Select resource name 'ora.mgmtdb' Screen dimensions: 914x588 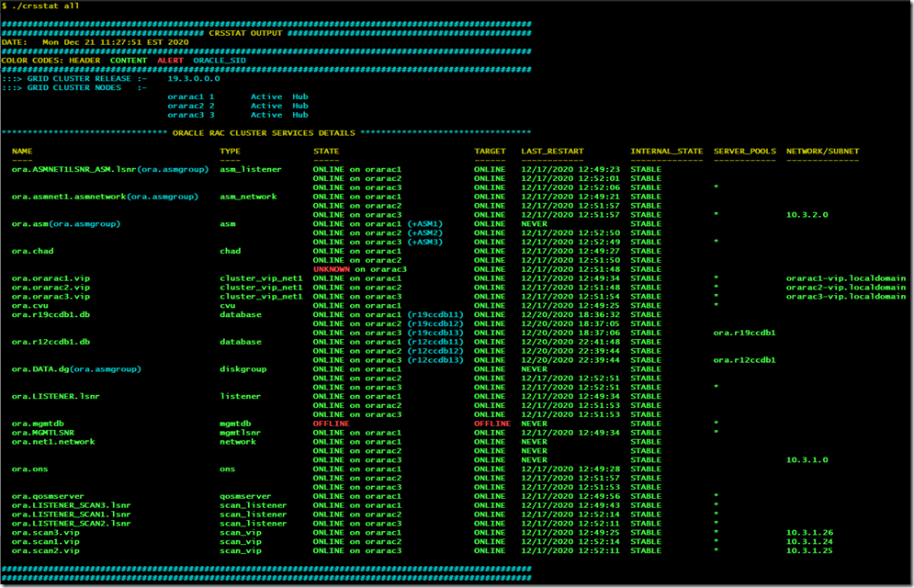[x=38, y=424]
